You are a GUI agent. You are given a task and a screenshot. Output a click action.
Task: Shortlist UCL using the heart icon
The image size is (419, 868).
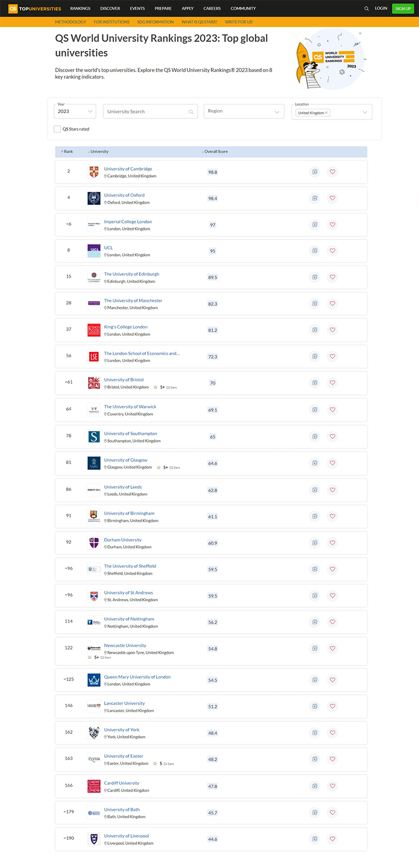[x=332, y=251]
